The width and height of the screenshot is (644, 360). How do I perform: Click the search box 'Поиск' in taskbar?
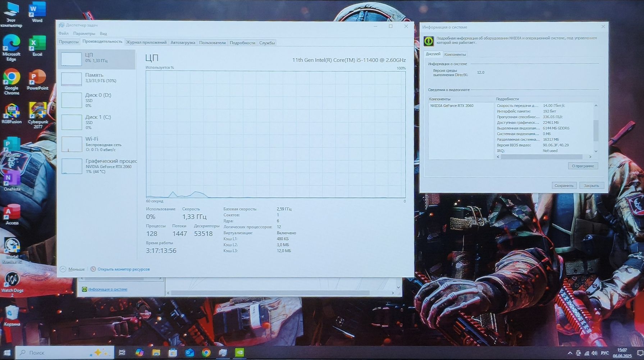[x=65, y=352]
